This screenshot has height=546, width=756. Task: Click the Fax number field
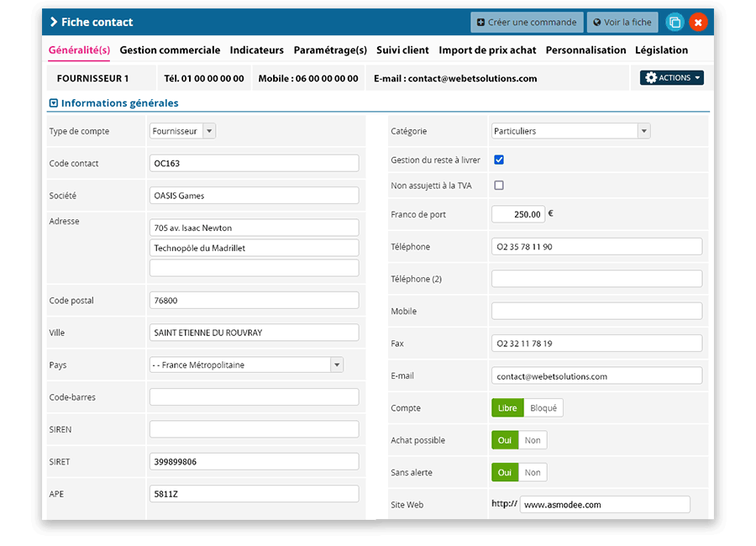point(597,344)
